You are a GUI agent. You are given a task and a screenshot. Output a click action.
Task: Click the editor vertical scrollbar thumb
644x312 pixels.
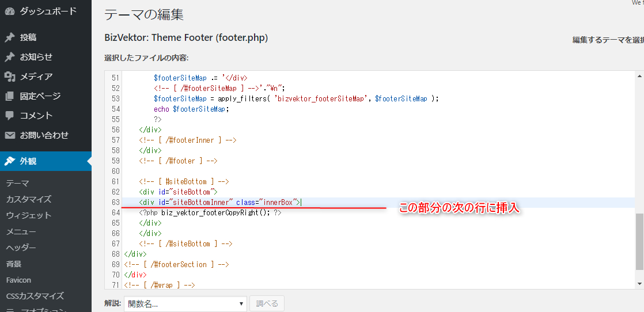[639, 242]
